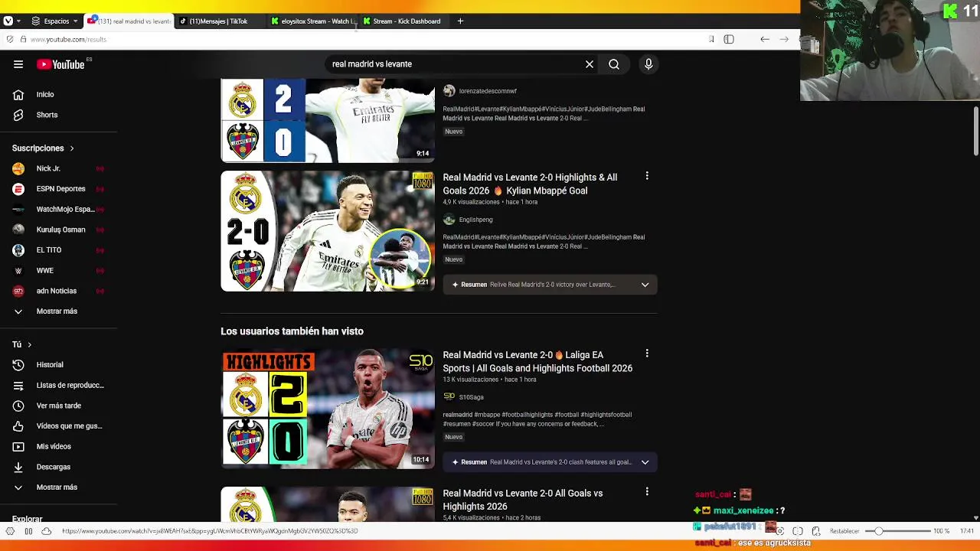Image resolution: width=980 pixels, height=551 pixels.
Task: Switch to the eloysitox Stream tab
Action: [x=312, y=21]
